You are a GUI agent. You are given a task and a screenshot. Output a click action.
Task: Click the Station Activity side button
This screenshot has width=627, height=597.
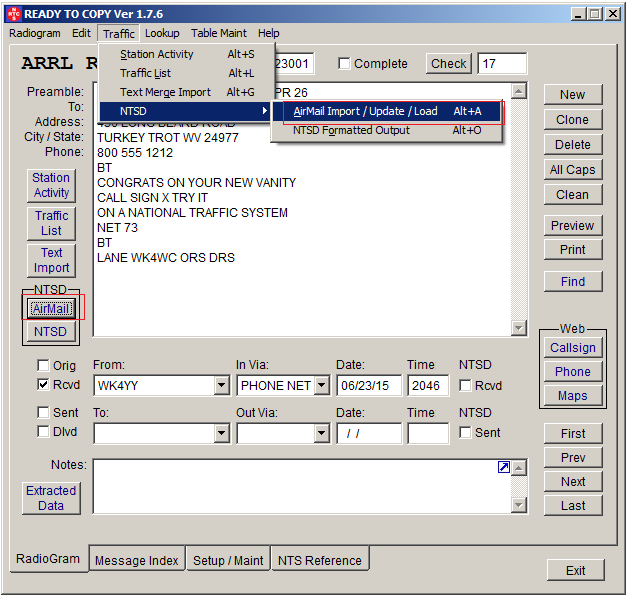click(x=51, y=185)
